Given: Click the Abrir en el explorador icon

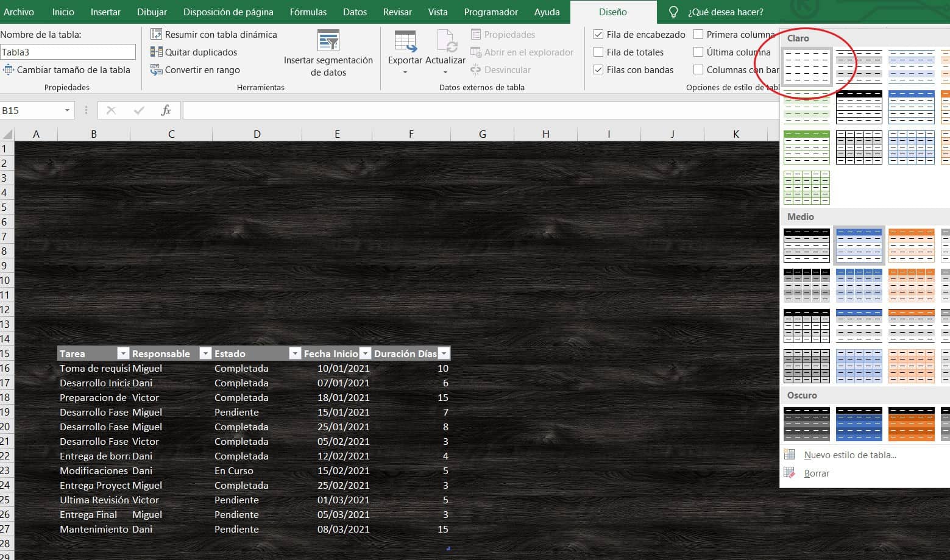Looking at the screenshot, I should click(476, 52).
